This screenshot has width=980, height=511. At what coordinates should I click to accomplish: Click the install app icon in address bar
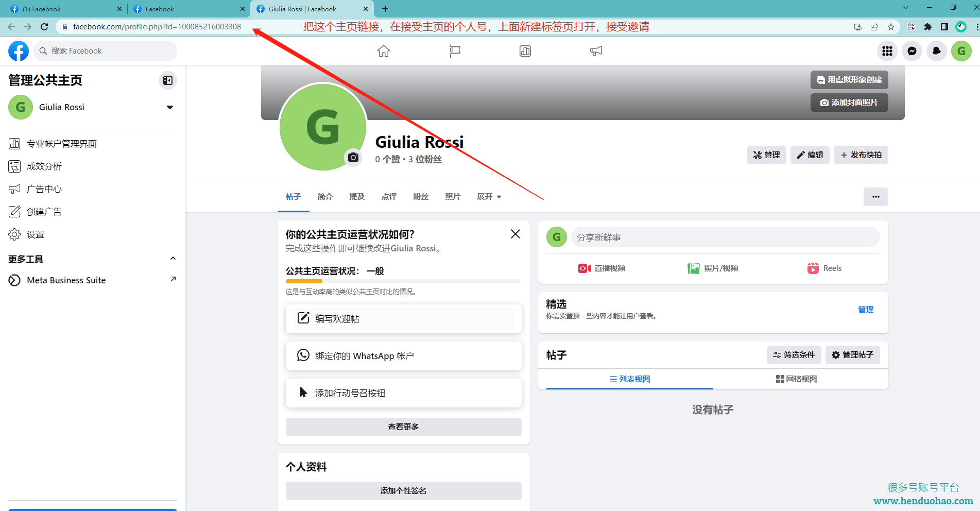coord(858,27)
